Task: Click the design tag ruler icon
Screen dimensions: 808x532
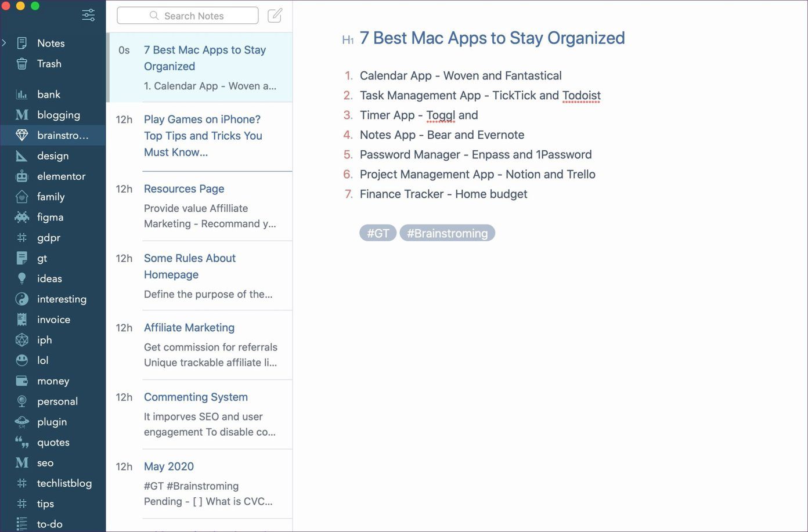Action: point(22,155)
